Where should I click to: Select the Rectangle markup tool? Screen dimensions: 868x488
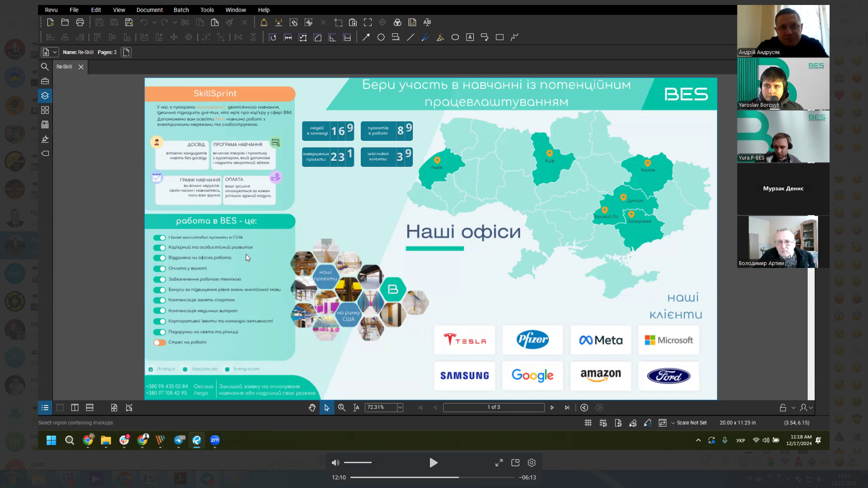pyautogui.click(x=500, y=37)
